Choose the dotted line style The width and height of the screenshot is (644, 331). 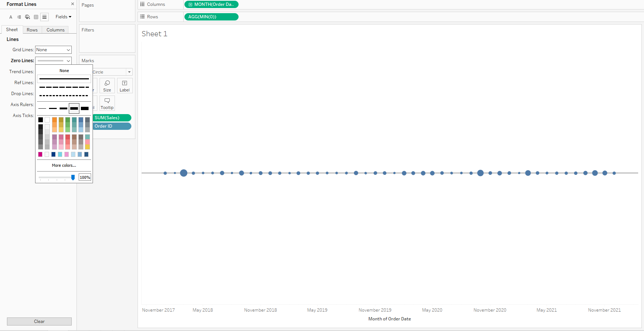coord(64,96)
